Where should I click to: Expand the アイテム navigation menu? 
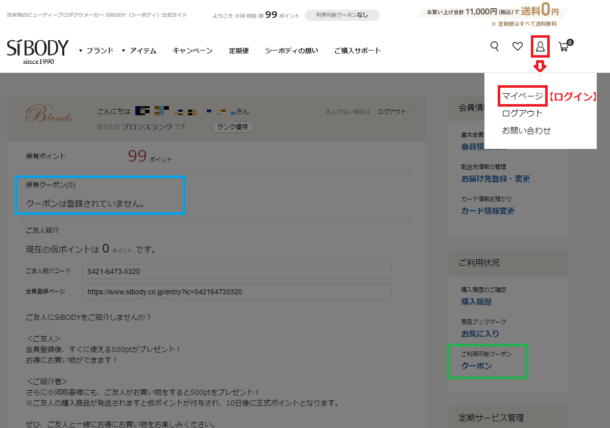pos(139,51)
